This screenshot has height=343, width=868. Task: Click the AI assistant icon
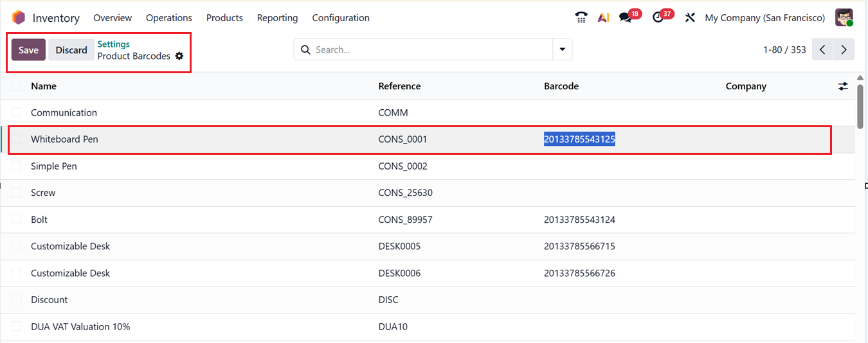603,17
